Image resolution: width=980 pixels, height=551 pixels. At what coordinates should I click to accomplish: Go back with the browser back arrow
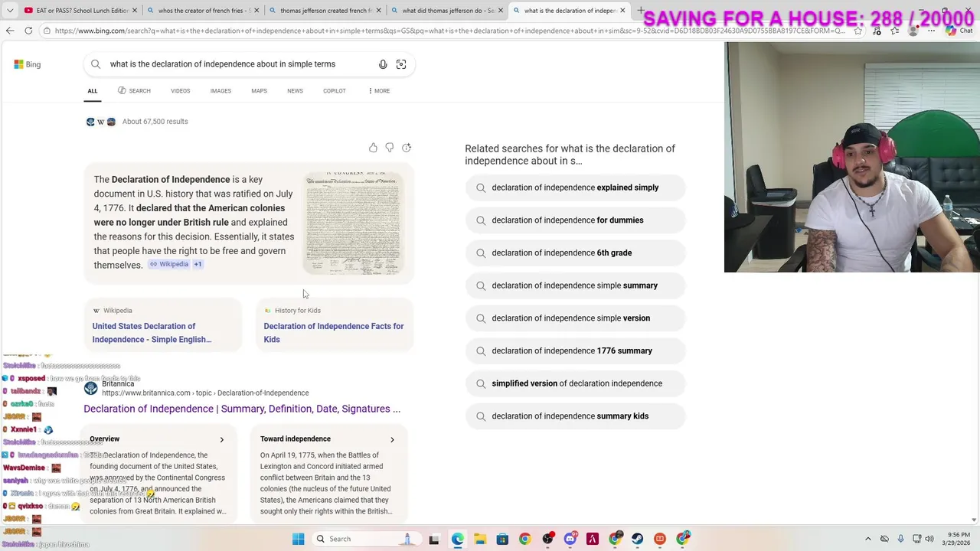pyautogui.click(x=10, y=31)
